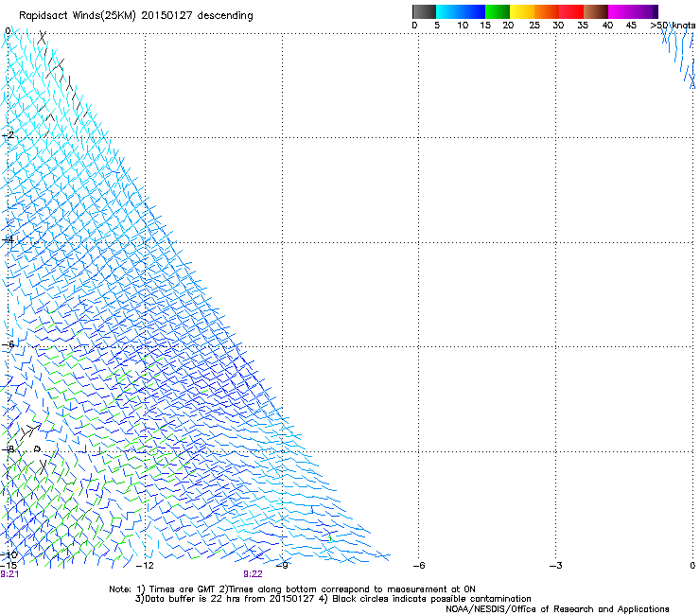Click the brown 35-40 knots legend segment
Image resolution: width=700 pixels, height=615 pixels.
596,11
